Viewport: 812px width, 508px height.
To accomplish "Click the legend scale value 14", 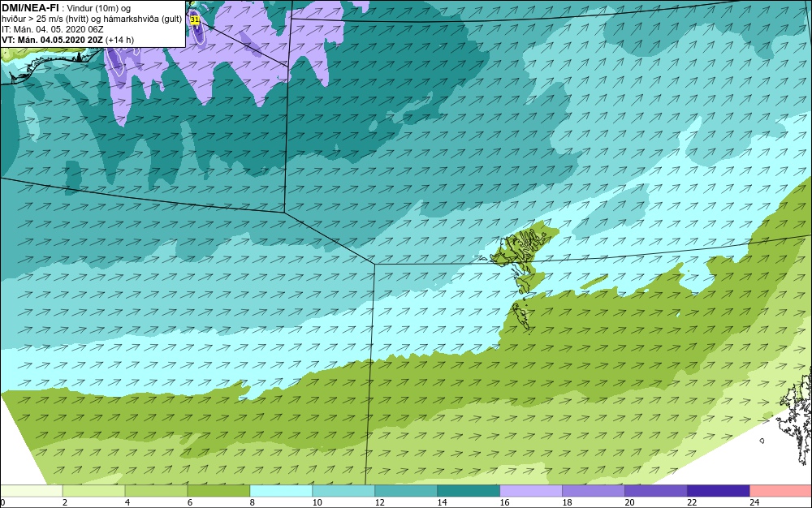I will pyautogui.click(x=442, y=502).
